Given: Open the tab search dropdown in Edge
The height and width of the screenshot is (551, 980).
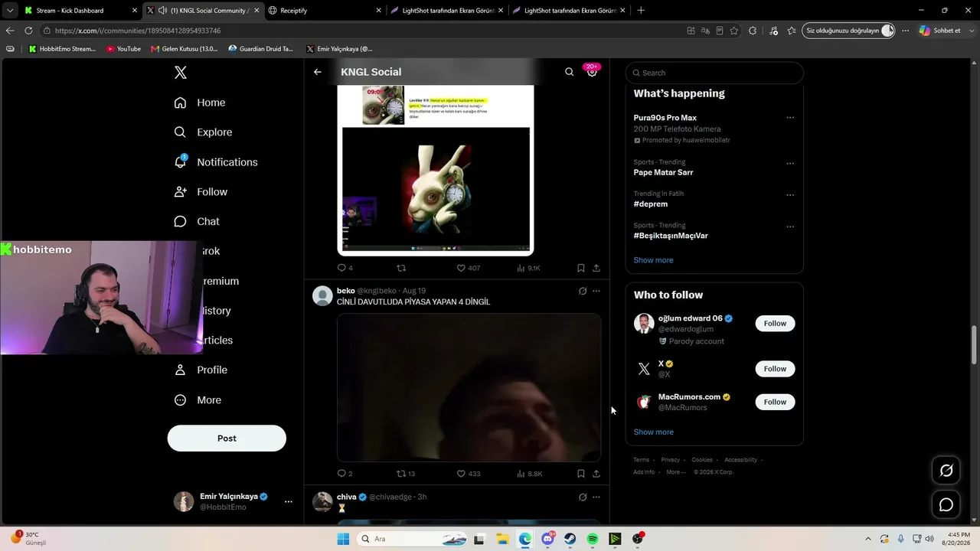Looking at the screenshot, I should click(x=10, y=11).
